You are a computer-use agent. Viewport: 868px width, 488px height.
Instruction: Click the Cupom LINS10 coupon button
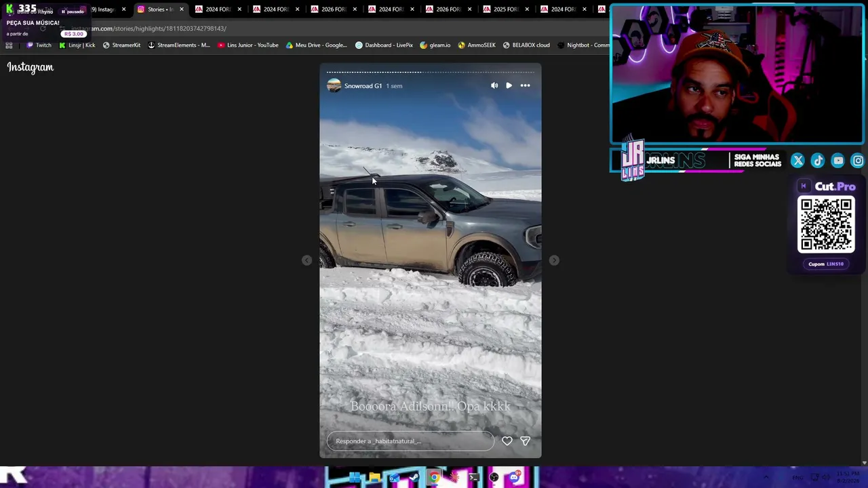[x=826, y=264]
